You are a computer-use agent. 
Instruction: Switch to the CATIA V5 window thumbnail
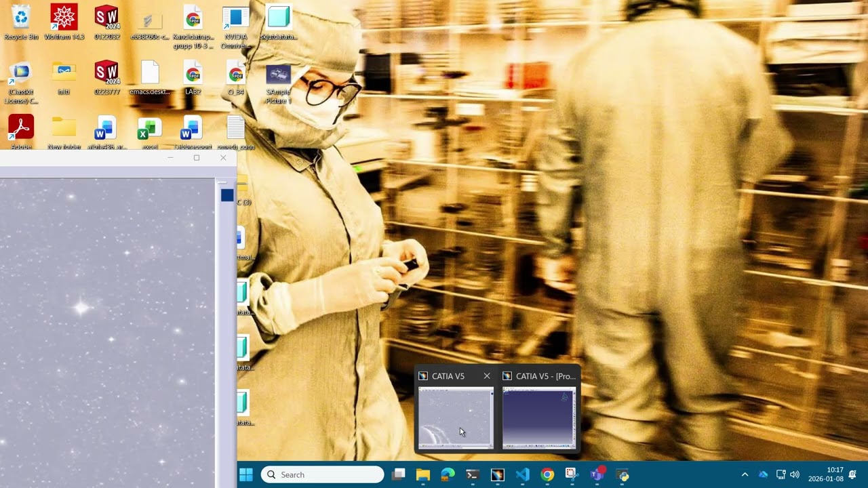pos(456,418)
